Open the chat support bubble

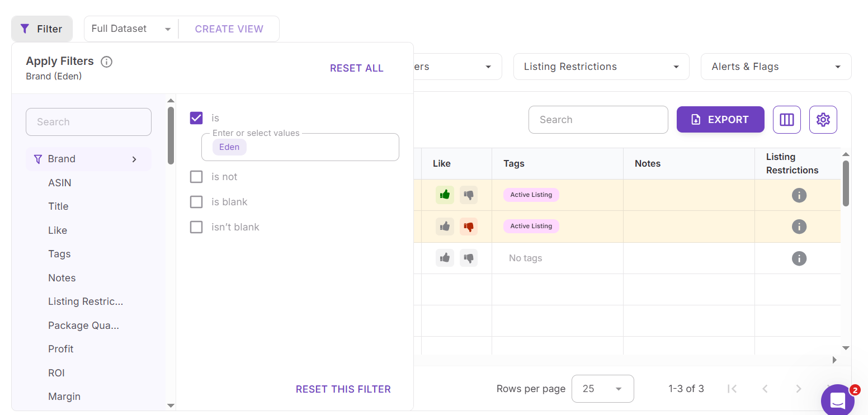coord(837,400)
